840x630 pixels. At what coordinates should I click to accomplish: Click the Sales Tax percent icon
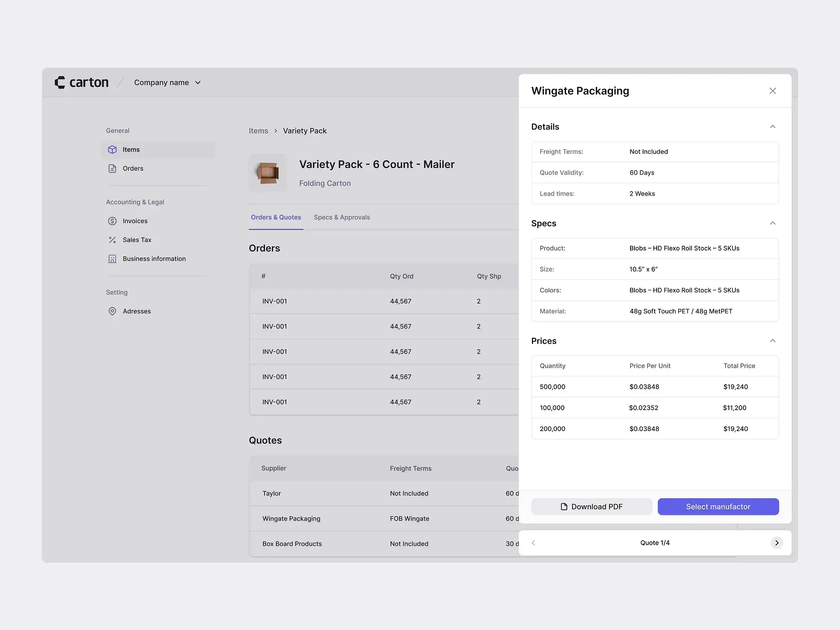(112, 240)
